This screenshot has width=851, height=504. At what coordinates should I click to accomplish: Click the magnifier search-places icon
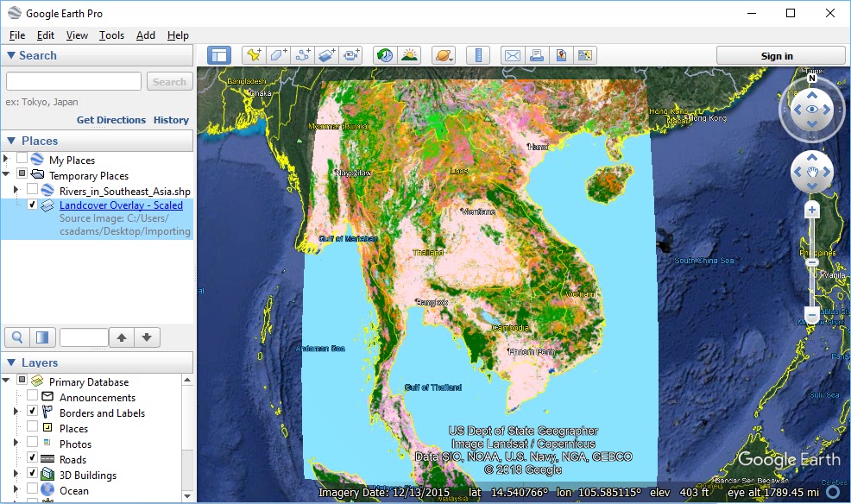pos(16,337)
